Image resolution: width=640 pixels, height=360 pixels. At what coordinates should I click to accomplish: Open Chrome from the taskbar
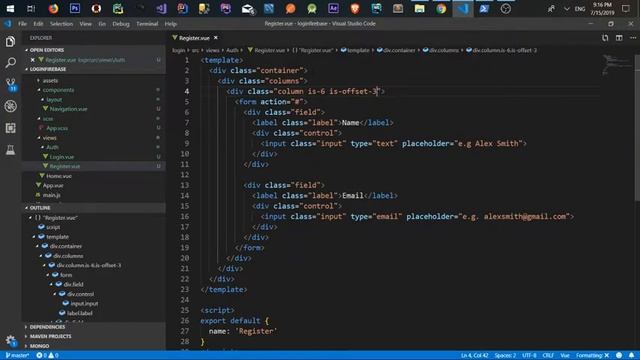(x=441, y=9)
